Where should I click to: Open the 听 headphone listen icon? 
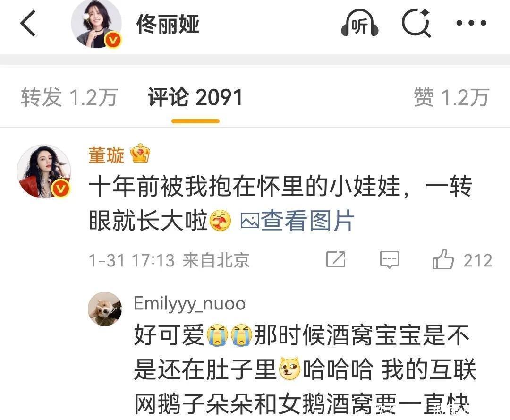point(360,23)
